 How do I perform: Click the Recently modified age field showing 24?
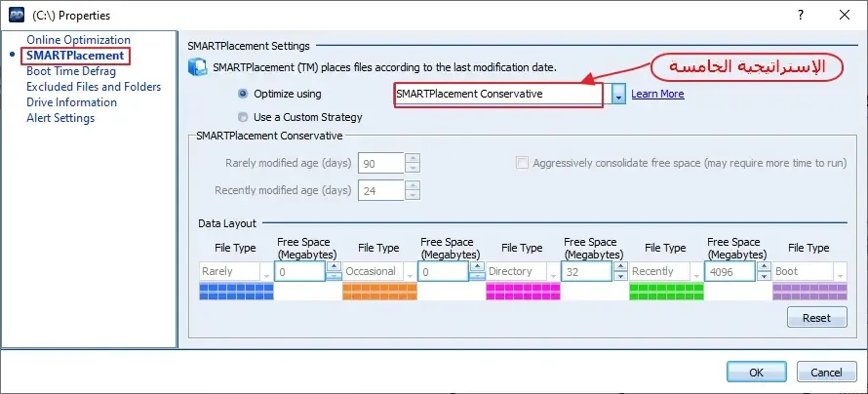(381, 190)
